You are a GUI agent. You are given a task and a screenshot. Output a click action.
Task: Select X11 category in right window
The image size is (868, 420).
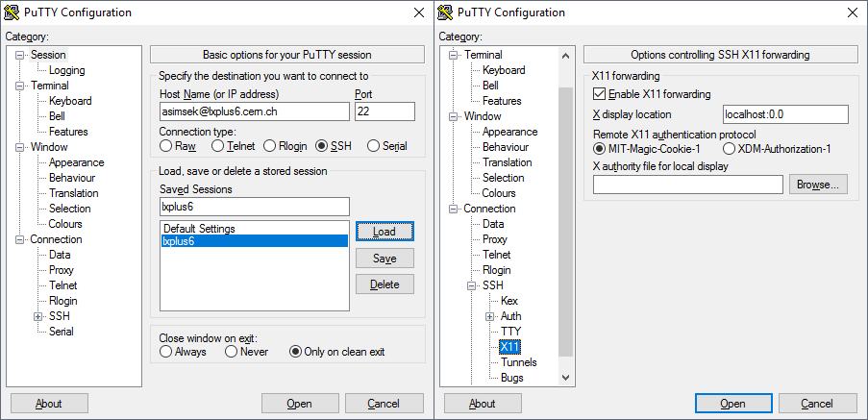click(x=509, y=347)
